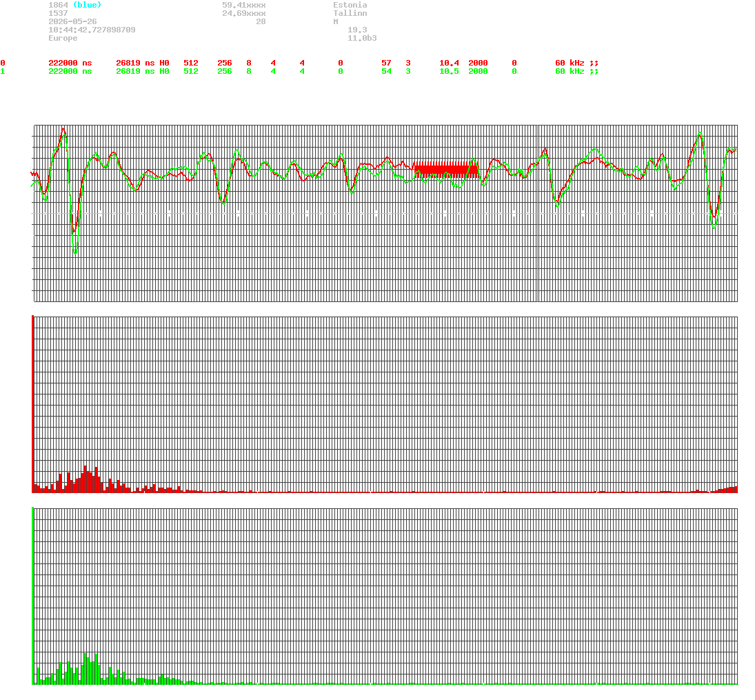Screen dimensions: 755x700
Task: Select the date 2026-05-26
Action: (72, 21)
